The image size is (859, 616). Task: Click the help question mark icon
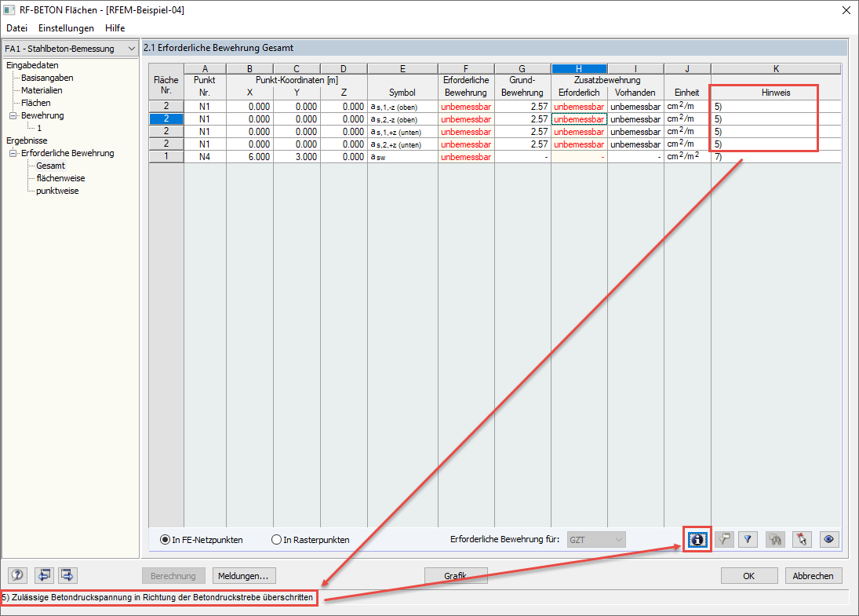coord(17,575)
